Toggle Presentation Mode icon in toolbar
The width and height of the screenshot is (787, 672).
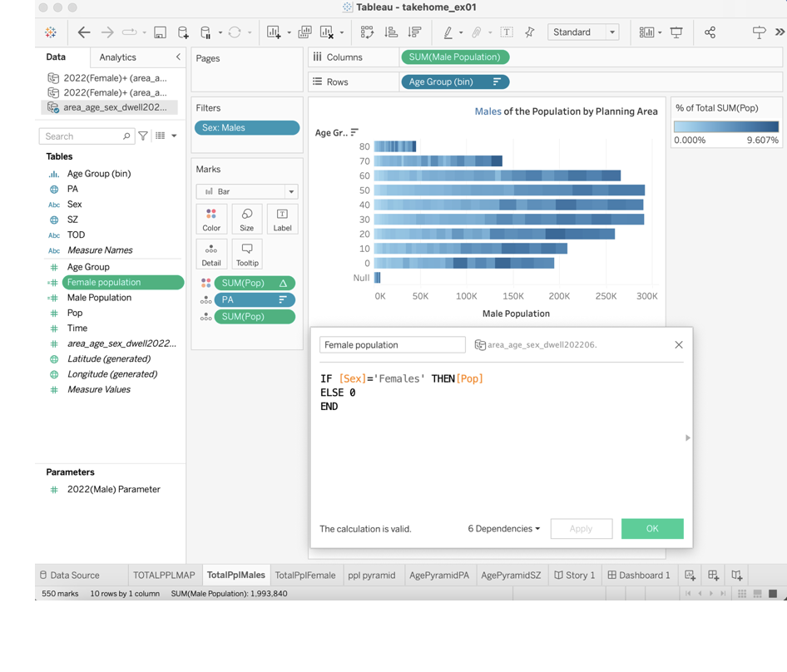click(676, 32)
